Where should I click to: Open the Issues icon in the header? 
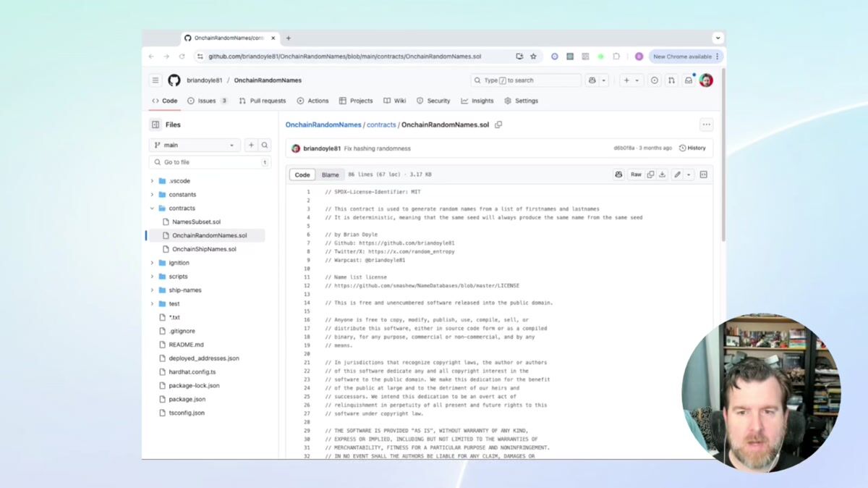(655, 80)
